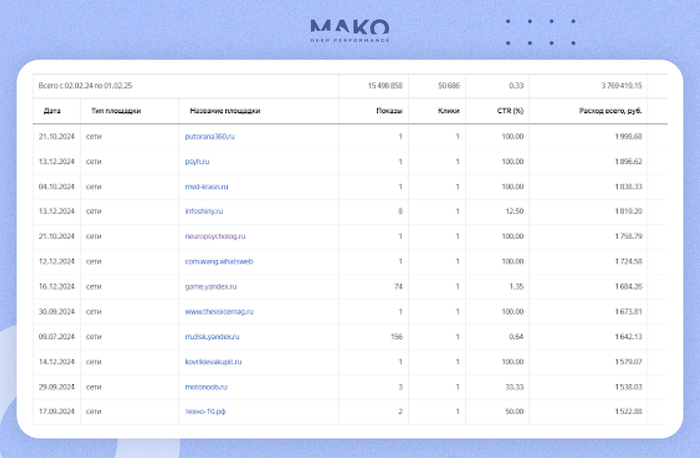700x458 pixels.
Task: Open the putorana360.ru site link
Action: [x=211, y=136]
